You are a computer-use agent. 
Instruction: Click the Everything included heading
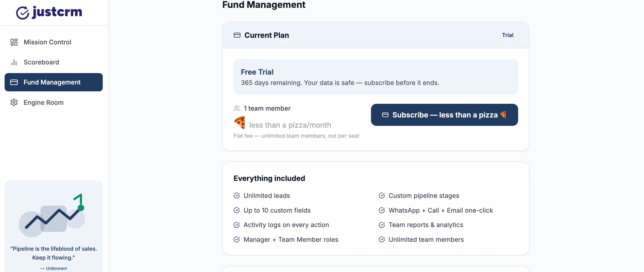tap(269, 178)
